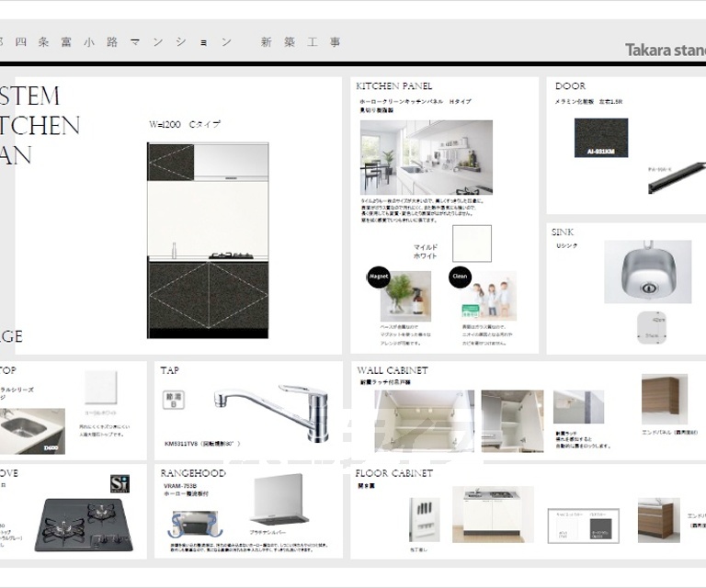Click the wall cabinet open interior photo
Image resolution: width=706 pixels, height=588 pixels.
[x=424, y=421]
